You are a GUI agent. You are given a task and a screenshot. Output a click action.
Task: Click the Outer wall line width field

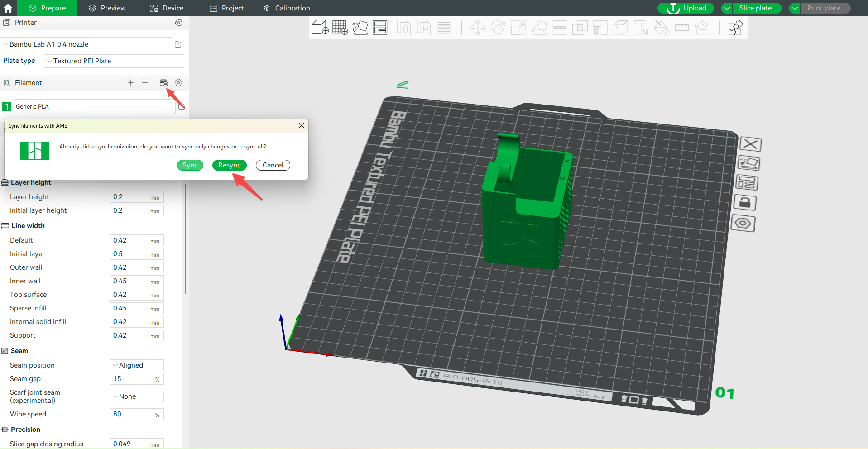[x=137, y=267]
